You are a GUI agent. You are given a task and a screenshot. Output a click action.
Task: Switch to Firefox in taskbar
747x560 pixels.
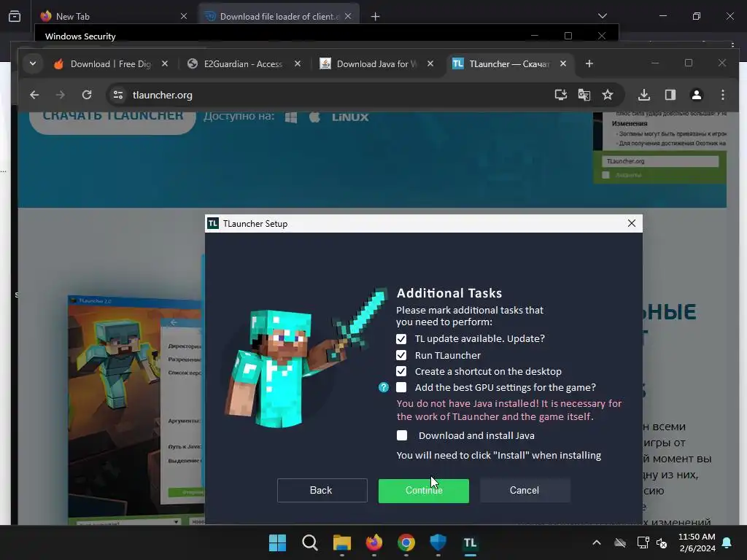(x=374, y=542)
